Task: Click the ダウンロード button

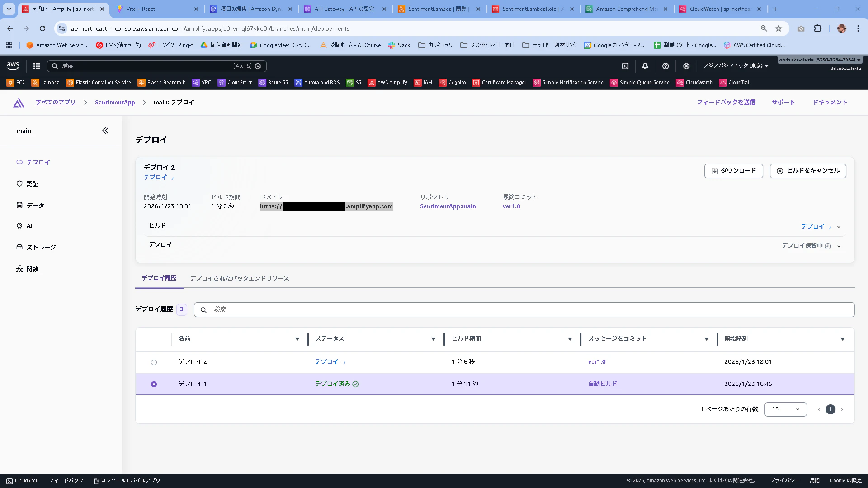Action: [733, 171]
